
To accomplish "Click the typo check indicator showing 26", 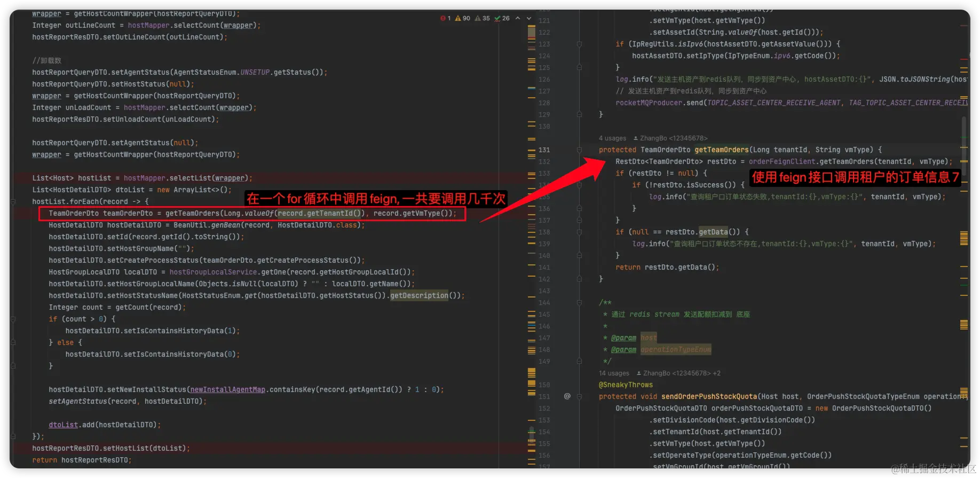I will tap(502, 18).
